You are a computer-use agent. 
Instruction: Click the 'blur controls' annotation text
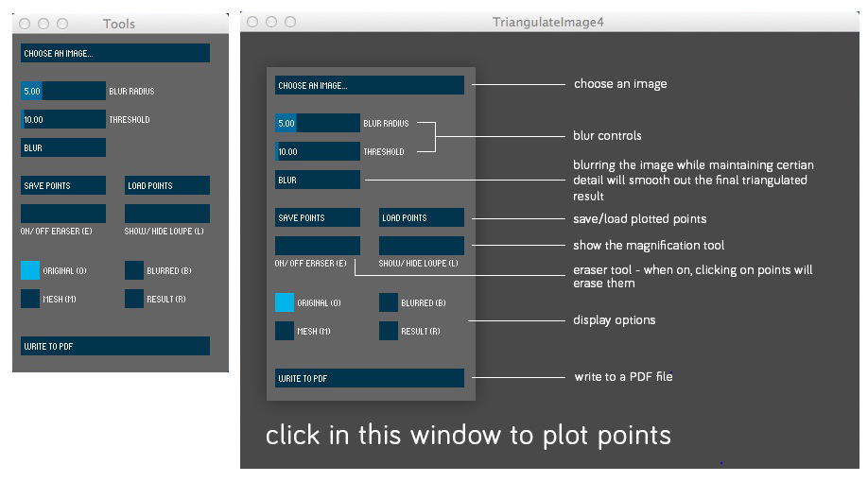[607, 135]
